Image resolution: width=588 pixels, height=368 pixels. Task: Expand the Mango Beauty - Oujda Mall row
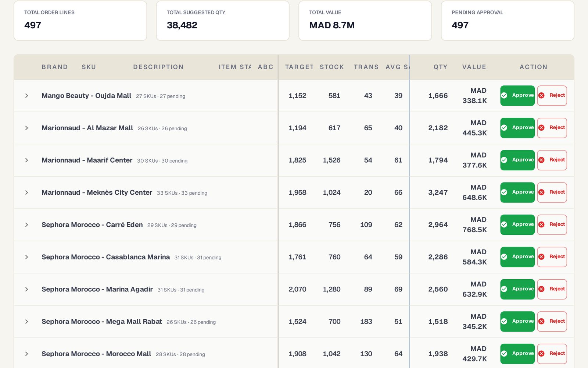coord(26,96)
